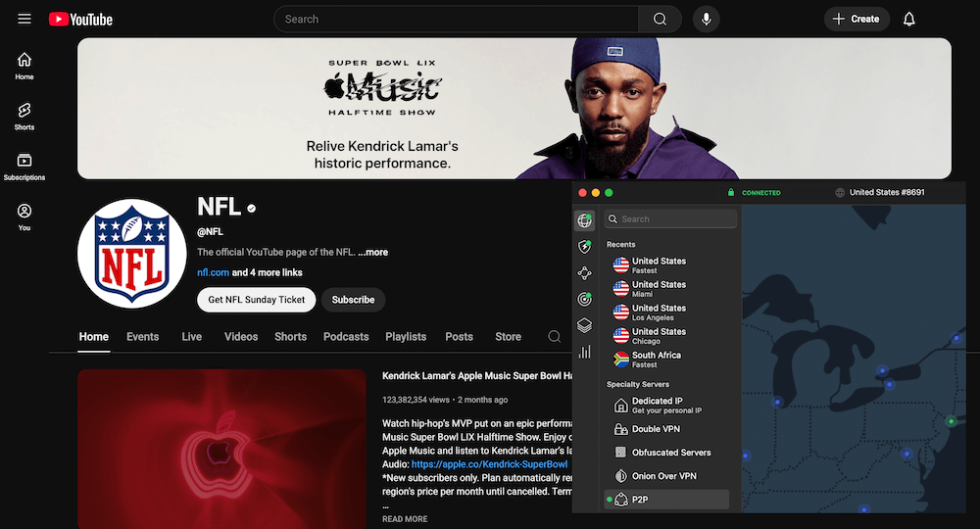Click READ MORE under video description
The image size is (980, 529).
tap(405, 519)
